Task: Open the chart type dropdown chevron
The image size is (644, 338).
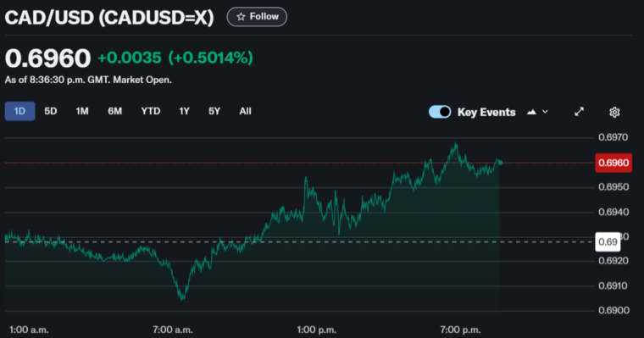Action: point(545,112)
